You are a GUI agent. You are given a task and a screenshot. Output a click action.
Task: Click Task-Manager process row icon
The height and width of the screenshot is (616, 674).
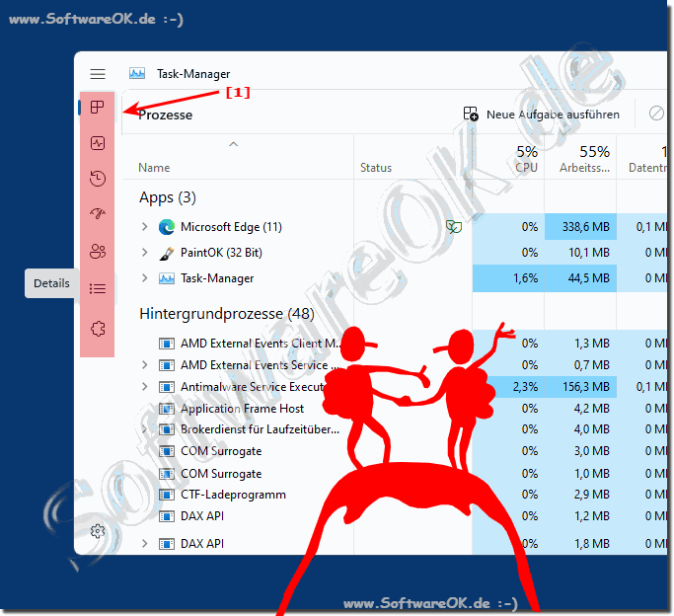pos(167,278)
